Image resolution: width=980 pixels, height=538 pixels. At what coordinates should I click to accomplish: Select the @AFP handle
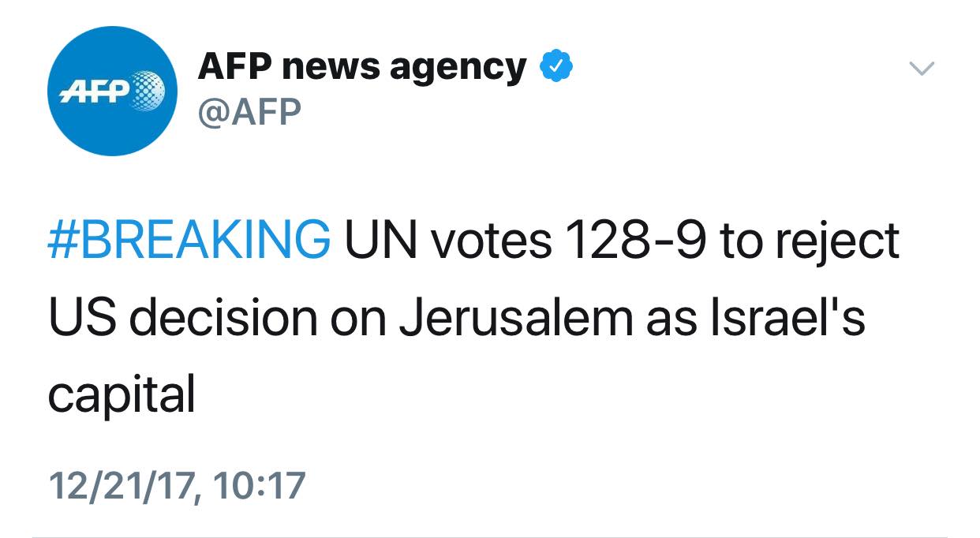(249, 112)
